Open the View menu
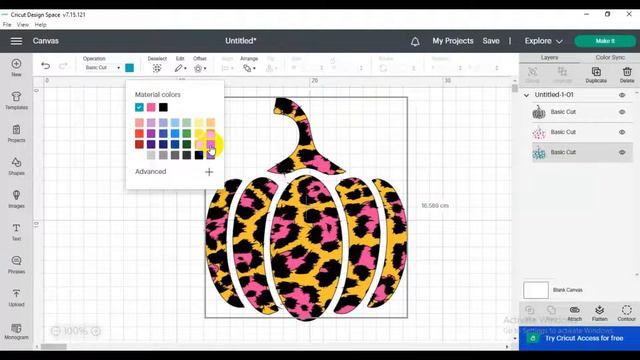Screen dimensions: 640x360 [x=22, y=25]
